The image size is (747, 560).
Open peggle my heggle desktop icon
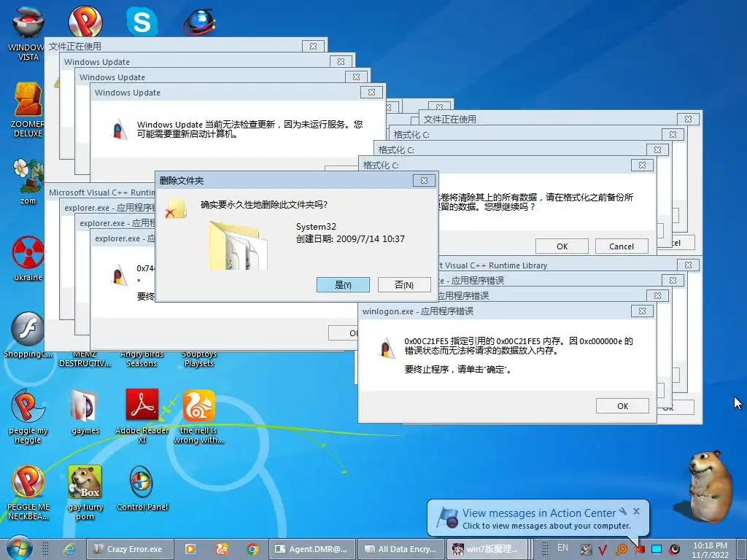(x=28, y=416)
